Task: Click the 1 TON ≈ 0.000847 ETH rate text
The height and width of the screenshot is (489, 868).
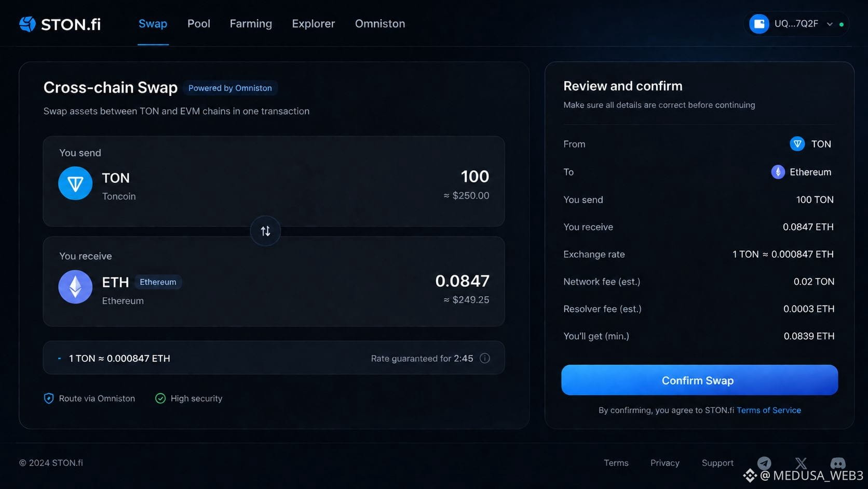Action: 119,359
